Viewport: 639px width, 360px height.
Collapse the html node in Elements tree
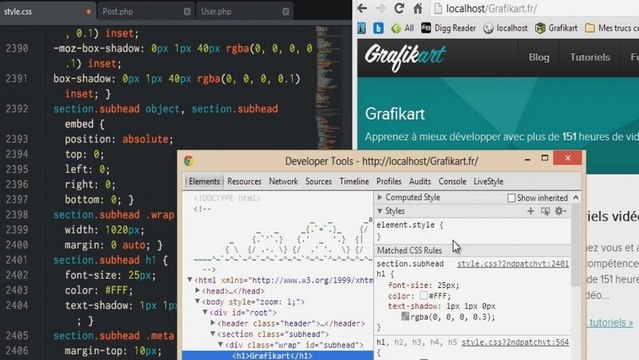click(190, 280)
